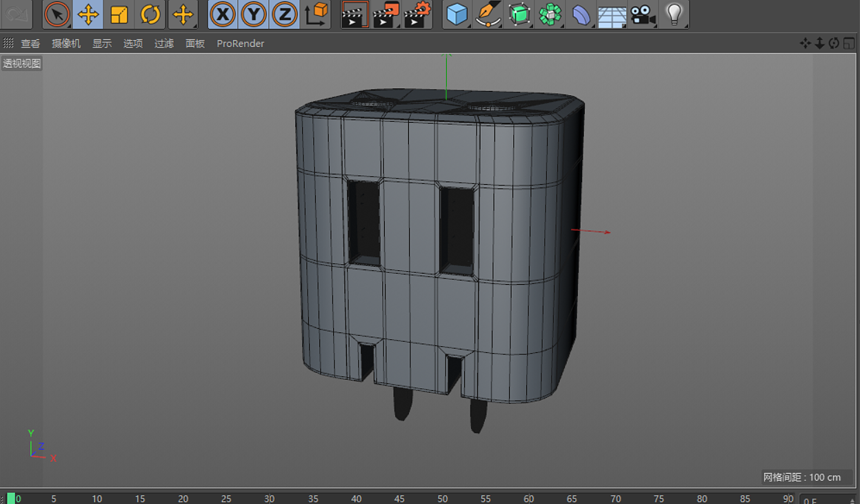Open the 显示 viewport menu
This screenshot has height=504, width=860.
tap(102, 43)
